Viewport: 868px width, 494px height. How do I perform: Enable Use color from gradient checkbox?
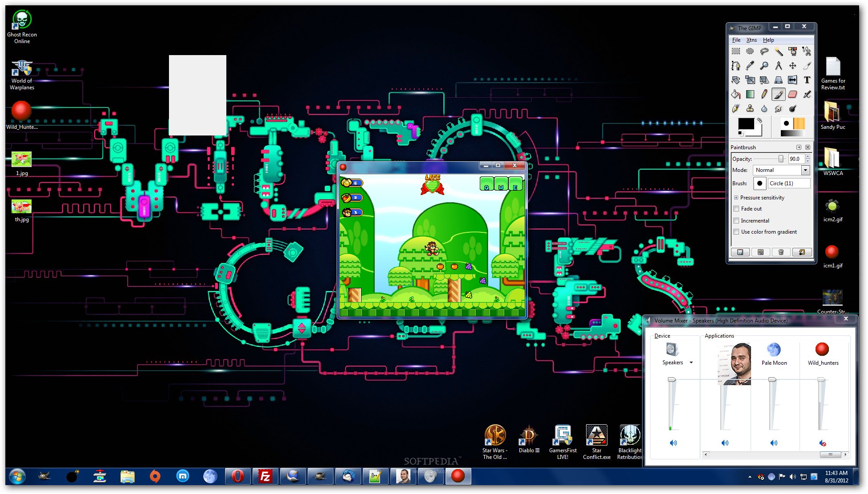click(736, 232)
